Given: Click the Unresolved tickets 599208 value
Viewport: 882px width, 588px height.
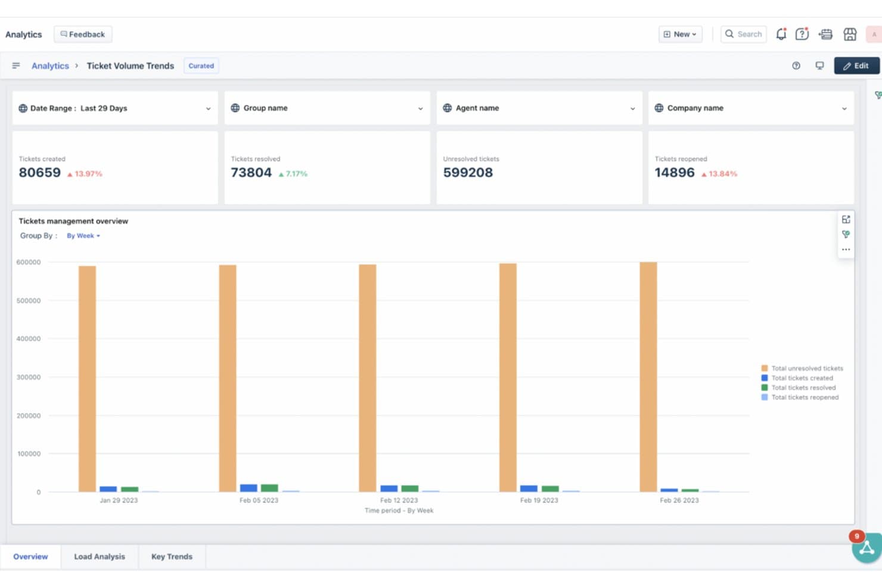Looking at the screenshot, I should click(468, 173).
